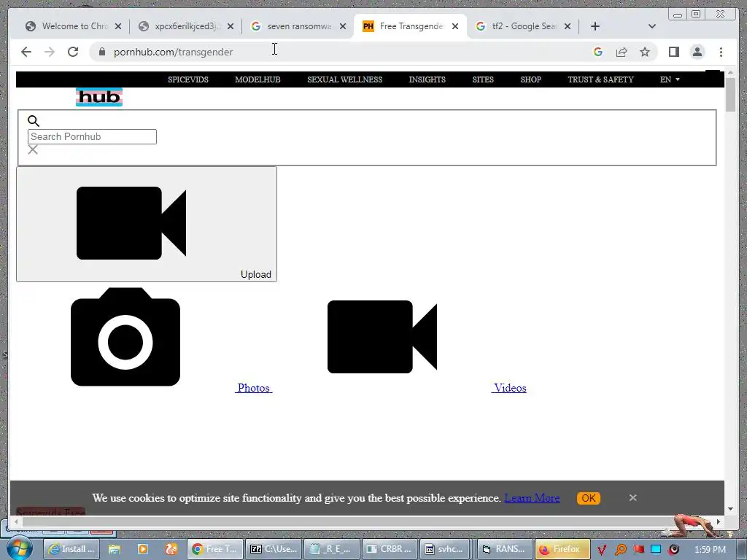Click the system clock 1:59 PM

tap(711, 550)
